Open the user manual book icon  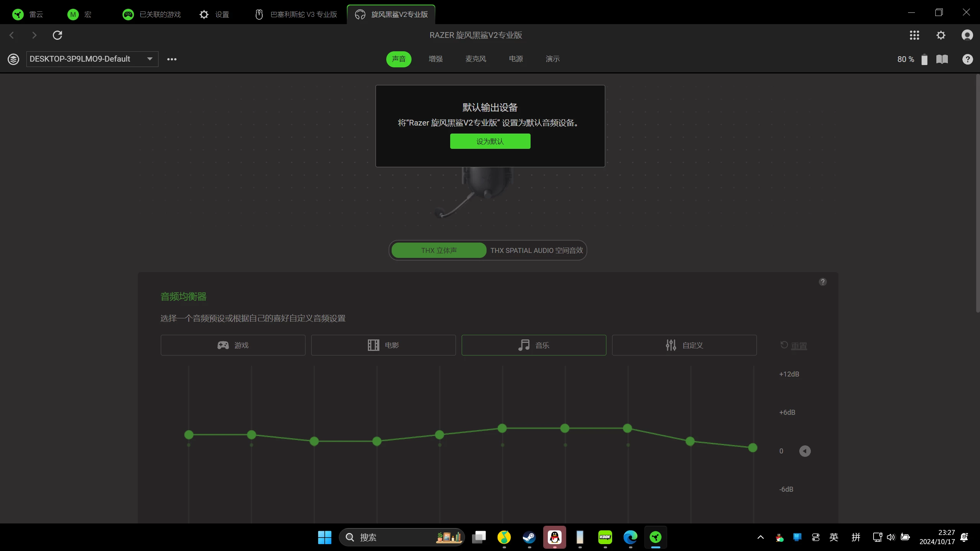pyautogui.click(x=942, y=59)
